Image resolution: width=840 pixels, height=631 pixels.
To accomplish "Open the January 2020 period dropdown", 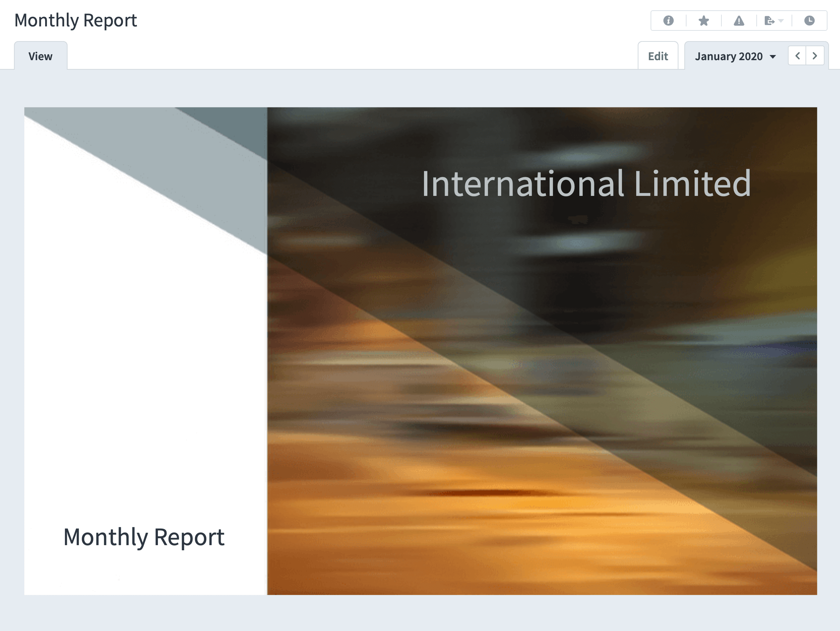I will [735, 56].
